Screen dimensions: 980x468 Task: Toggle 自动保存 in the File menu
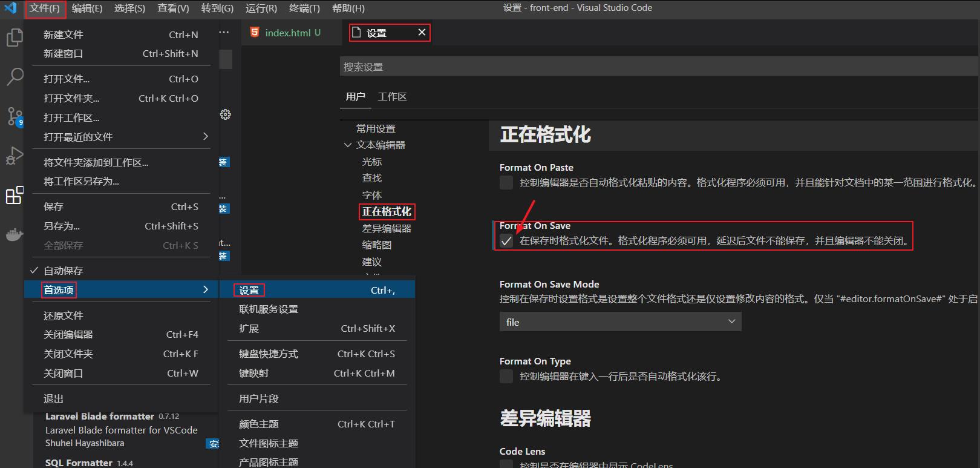point(121,271)
